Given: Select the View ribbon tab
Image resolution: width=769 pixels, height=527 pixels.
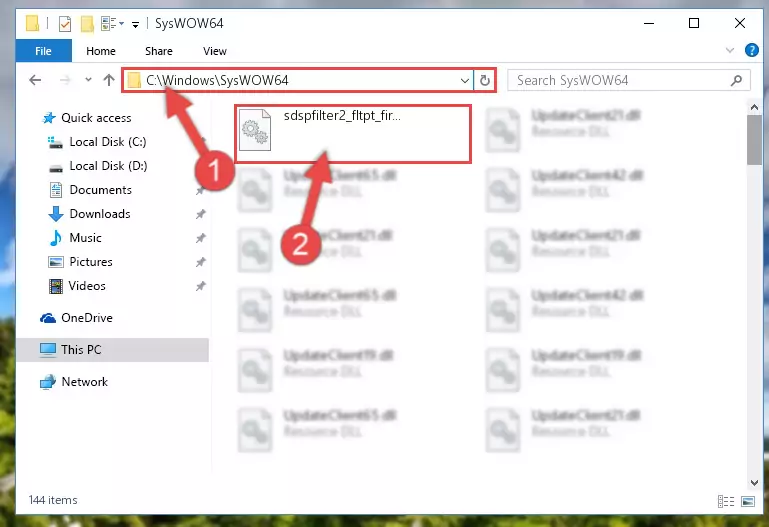Looking at the screenshot, I should point(215,51).
